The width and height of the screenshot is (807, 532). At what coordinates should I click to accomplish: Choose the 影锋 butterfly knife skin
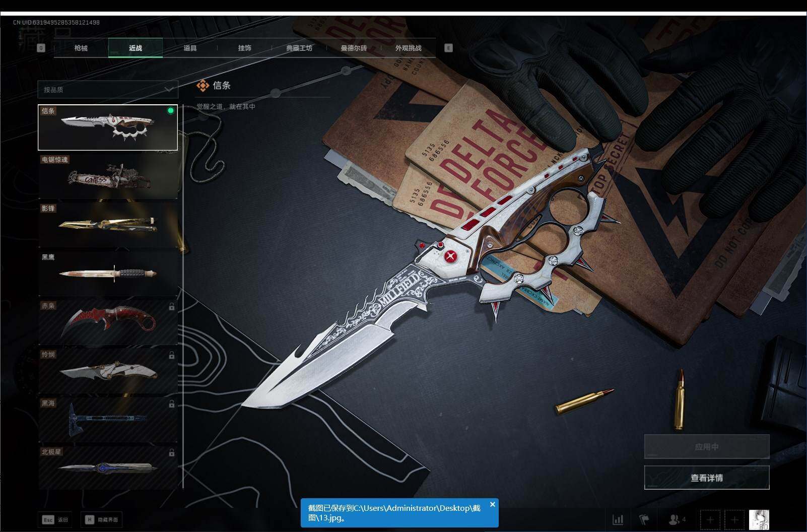pos(108,225)
